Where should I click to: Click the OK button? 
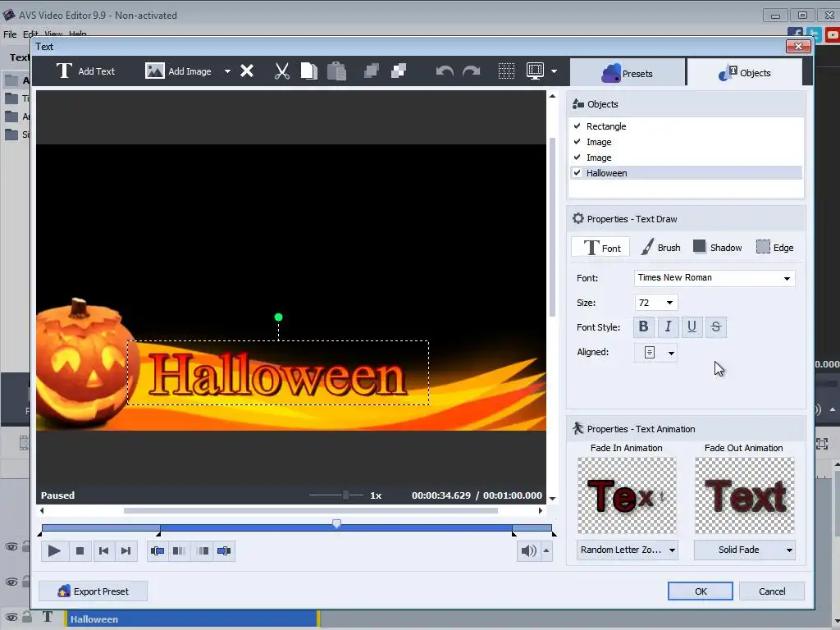click(701, 591)
